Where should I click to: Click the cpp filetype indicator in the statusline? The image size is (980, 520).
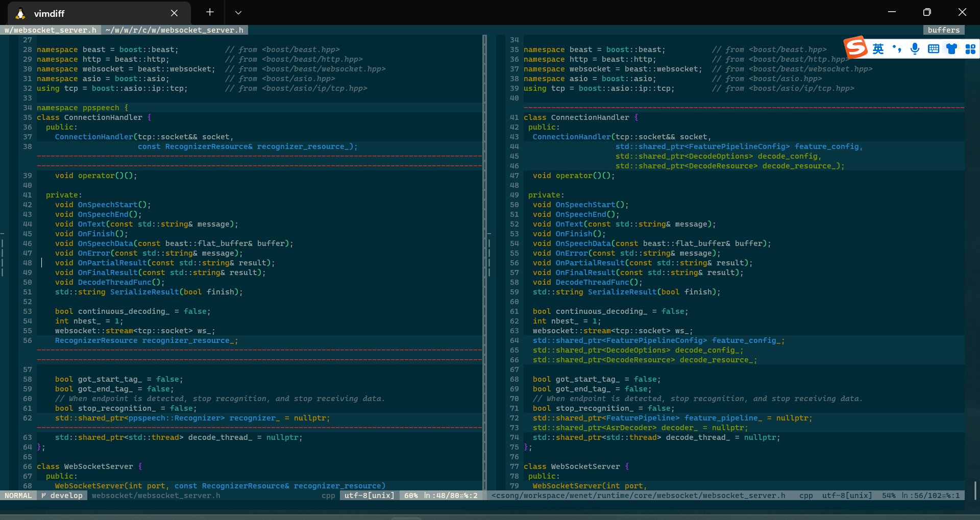point(328,495)
